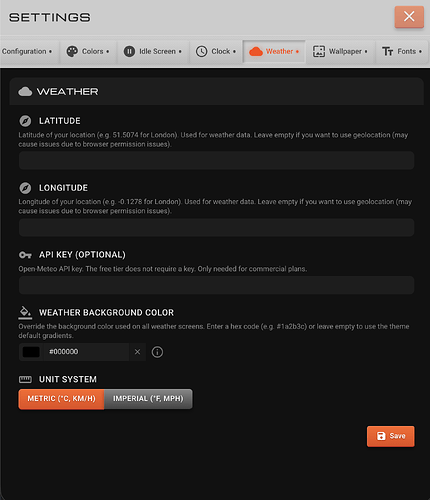Open the Wallpaper tab
Screen dimensions: 430x500
[340, 51]
